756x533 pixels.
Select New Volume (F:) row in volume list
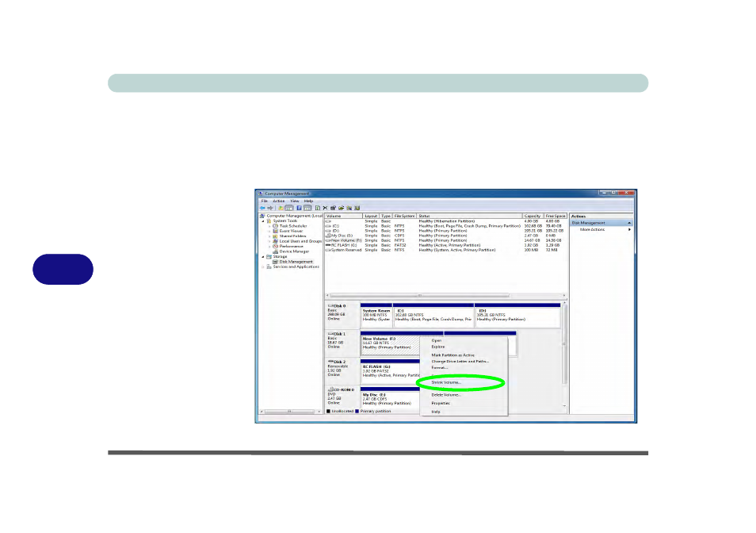[x=445, y=240]
